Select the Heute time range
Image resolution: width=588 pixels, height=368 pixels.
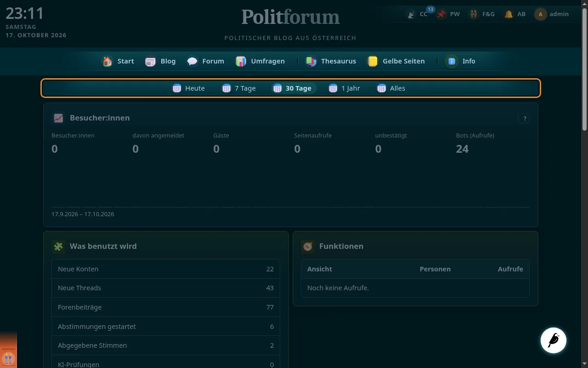[189, 88]
